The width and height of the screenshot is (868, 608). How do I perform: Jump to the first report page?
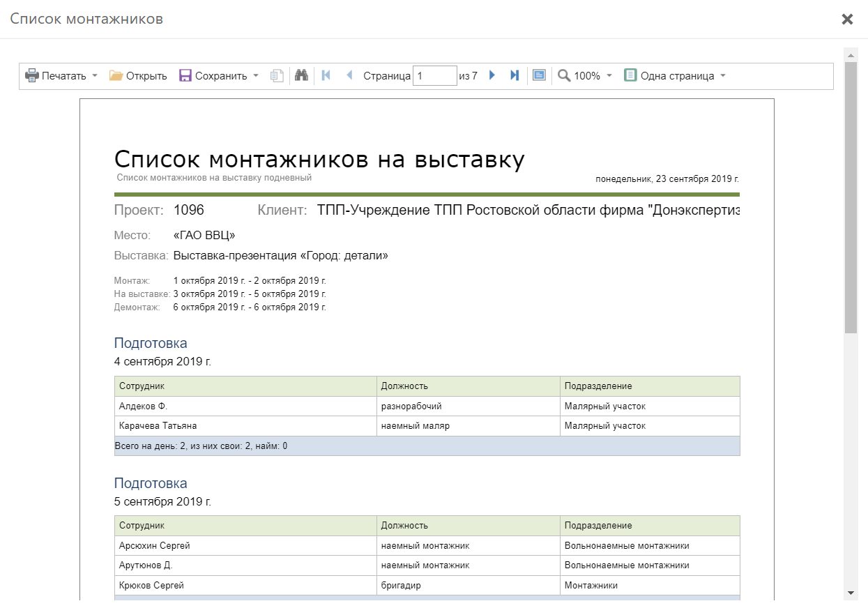click(326, 75)
